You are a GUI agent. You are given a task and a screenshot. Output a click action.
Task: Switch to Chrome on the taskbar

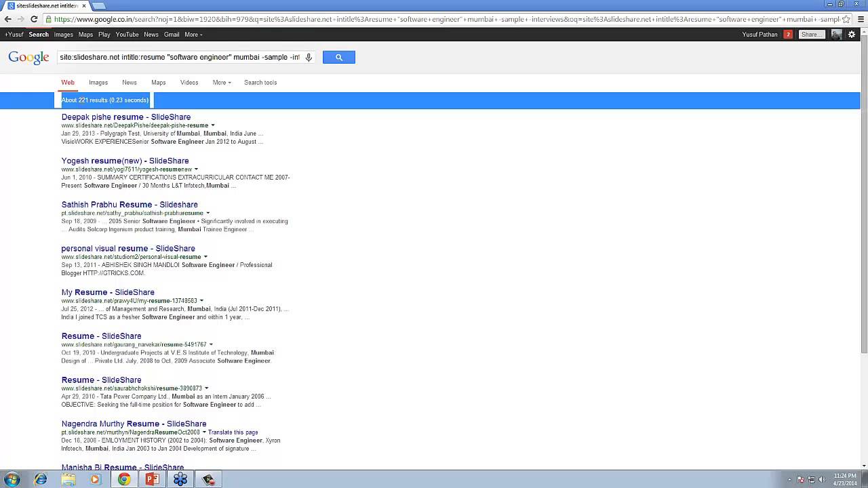click(124, 479)
